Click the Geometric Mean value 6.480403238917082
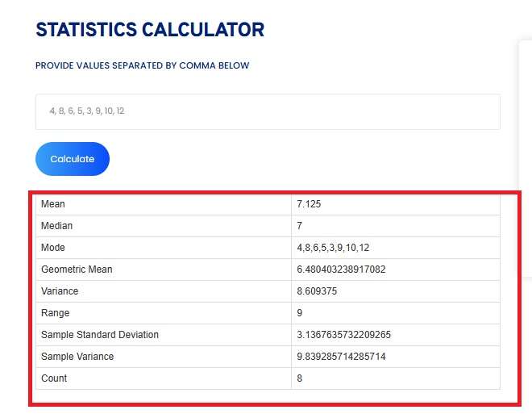Screen dimensions: 532x418 click(x=341, y=270)
